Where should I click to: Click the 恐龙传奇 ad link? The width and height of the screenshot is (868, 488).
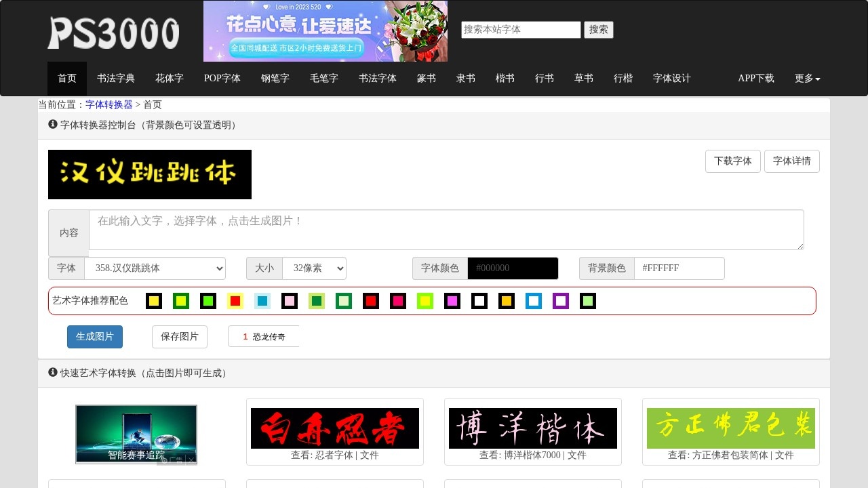269,337
